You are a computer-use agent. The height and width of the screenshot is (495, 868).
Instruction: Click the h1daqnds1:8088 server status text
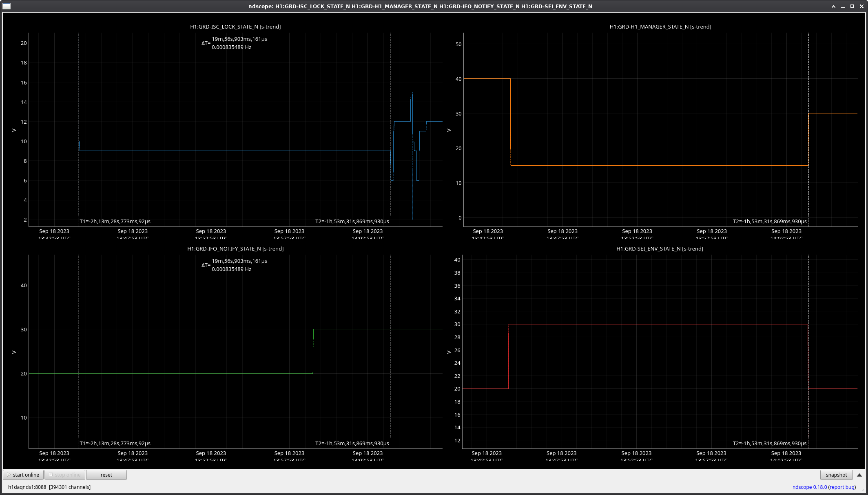[x=27, y=487]
